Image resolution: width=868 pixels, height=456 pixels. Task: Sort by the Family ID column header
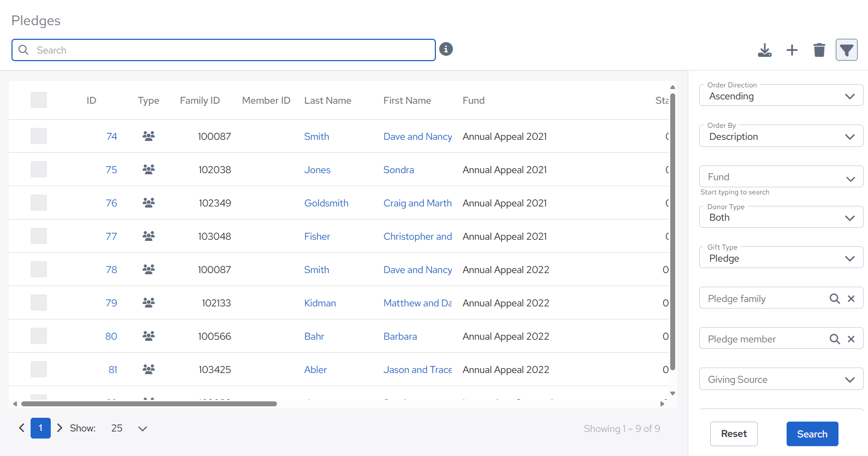coord(200,100)
